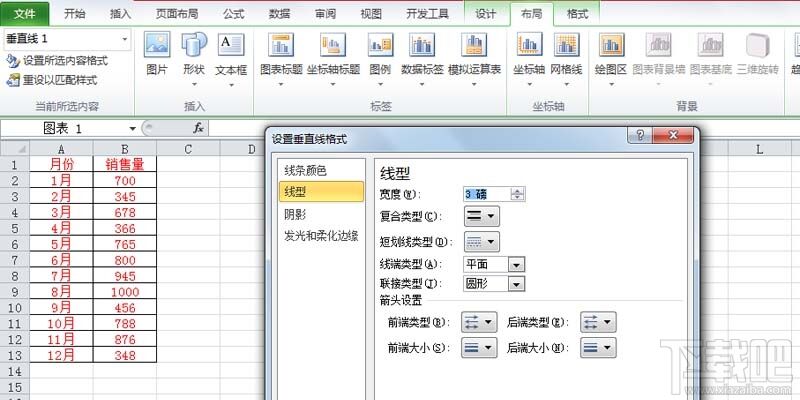Screen dimensions: 800x400
Task: Open 网格线 gridlines options
Action: coord(566,57)
